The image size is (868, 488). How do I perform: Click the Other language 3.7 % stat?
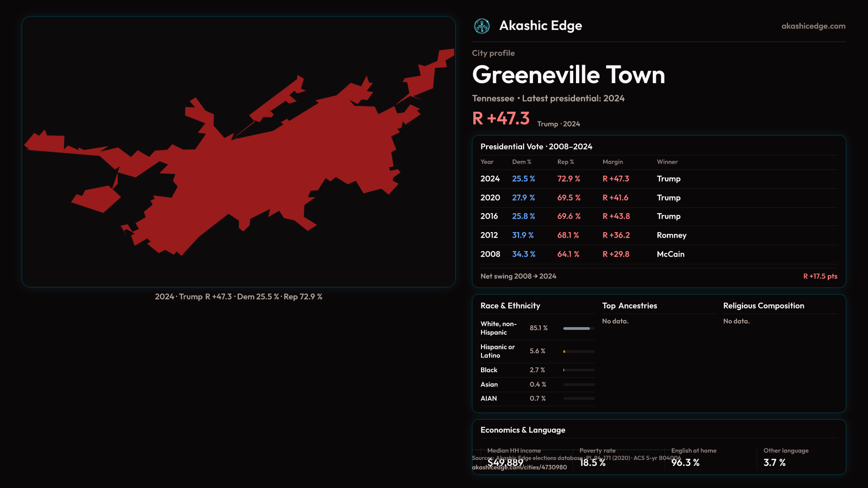coord(774,463)
